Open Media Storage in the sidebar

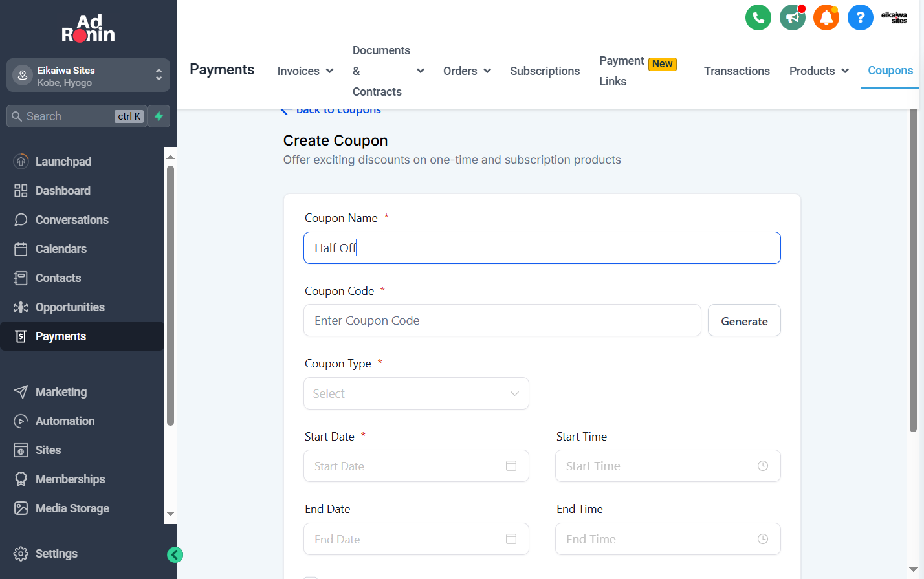(82, 508)
